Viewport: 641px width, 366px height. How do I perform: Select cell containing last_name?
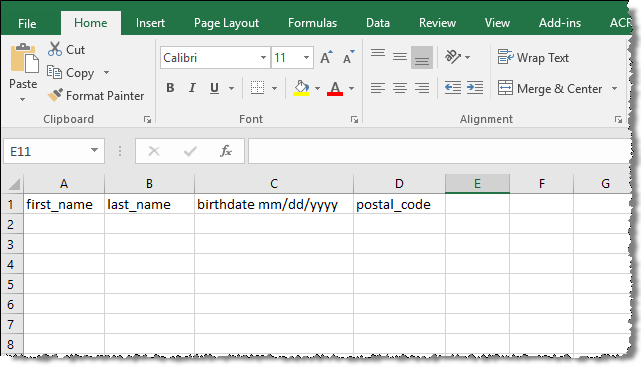(x=150, y=204)
